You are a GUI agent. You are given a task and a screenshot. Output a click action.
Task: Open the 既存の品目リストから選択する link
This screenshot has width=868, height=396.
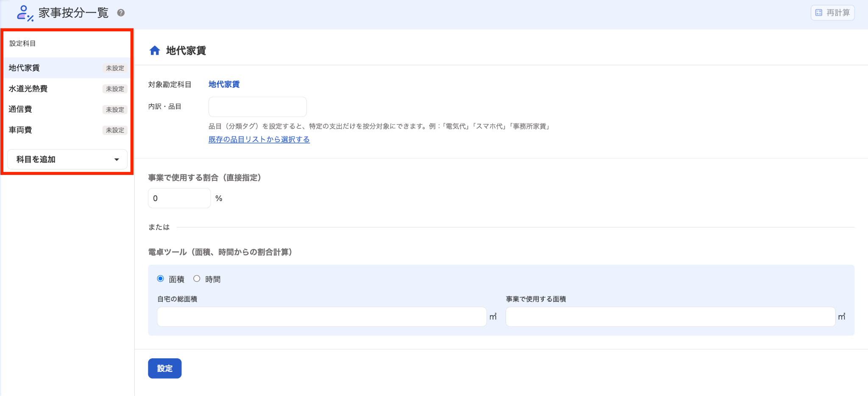259,139
